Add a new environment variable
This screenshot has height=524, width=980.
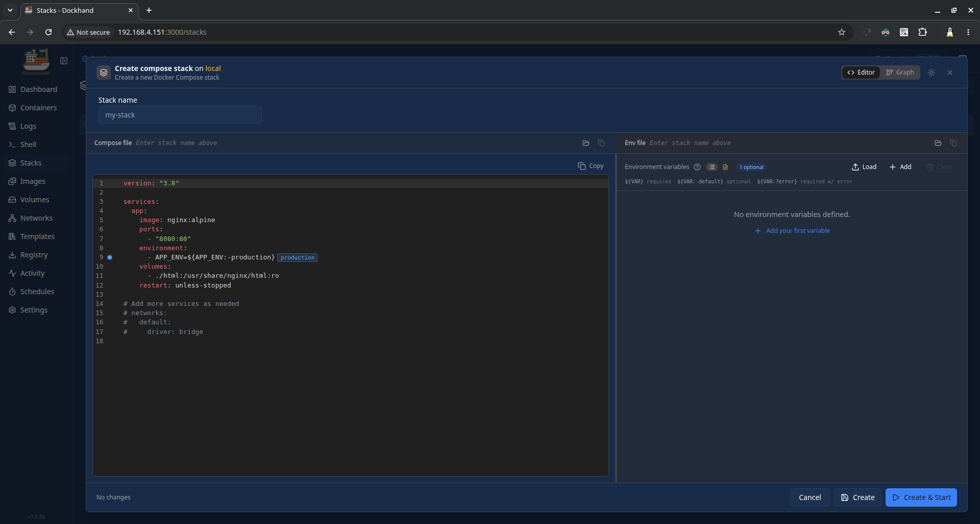coord(900,167)
